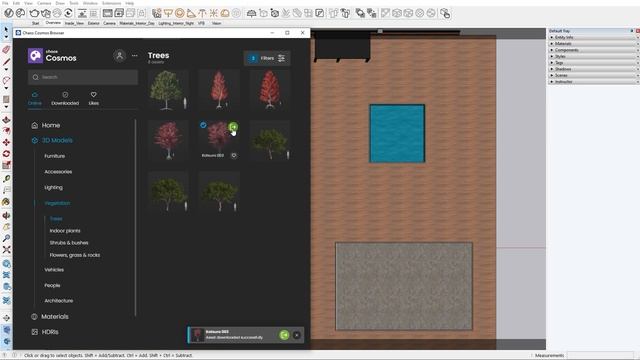Select the Push/Pull tool

pos(6,120)
